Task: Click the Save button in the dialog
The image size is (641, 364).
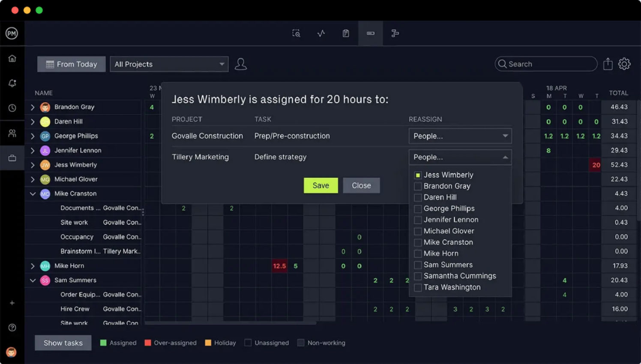Action: [x=320, y=185]
